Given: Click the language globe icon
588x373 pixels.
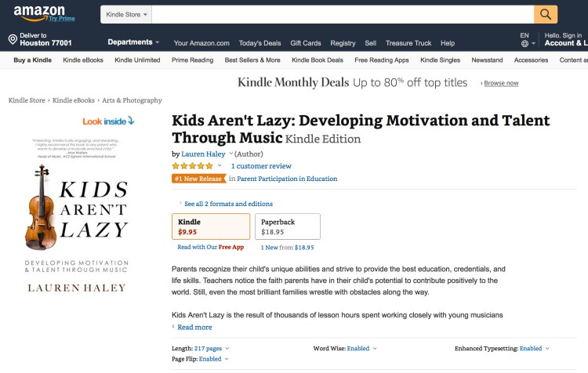Looking at the screenshot, I should point(524,44).
